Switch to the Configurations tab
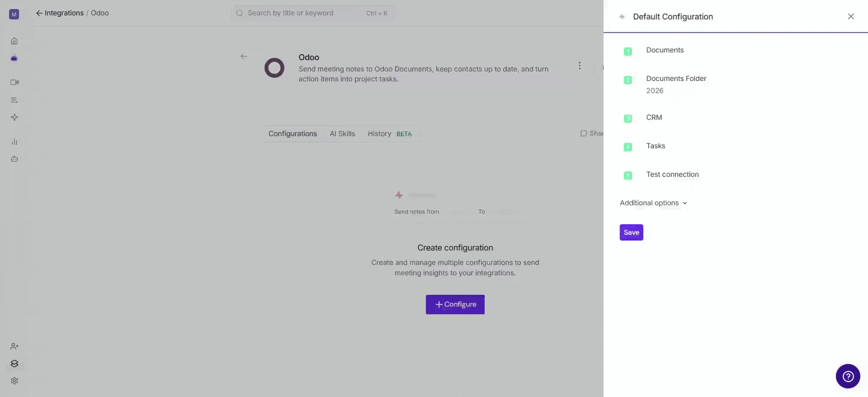This screenshot has height=397, width=868. [292, 134]
